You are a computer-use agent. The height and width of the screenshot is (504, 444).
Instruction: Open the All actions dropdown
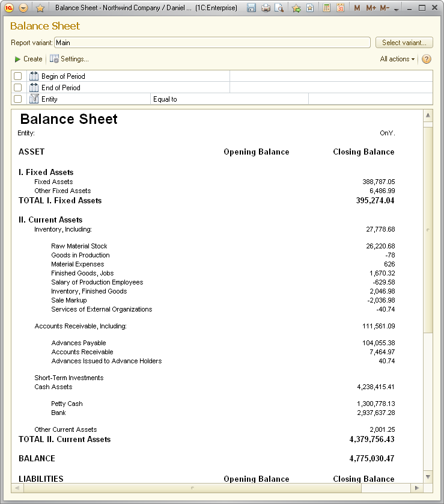397,59
